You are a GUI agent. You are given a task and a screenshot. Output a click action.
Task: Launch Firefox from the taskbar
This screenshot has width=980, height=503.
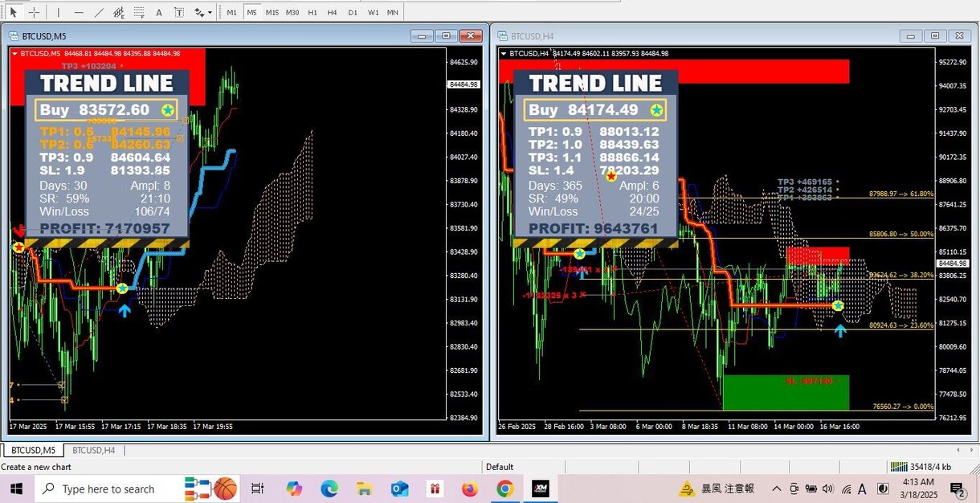470,489
